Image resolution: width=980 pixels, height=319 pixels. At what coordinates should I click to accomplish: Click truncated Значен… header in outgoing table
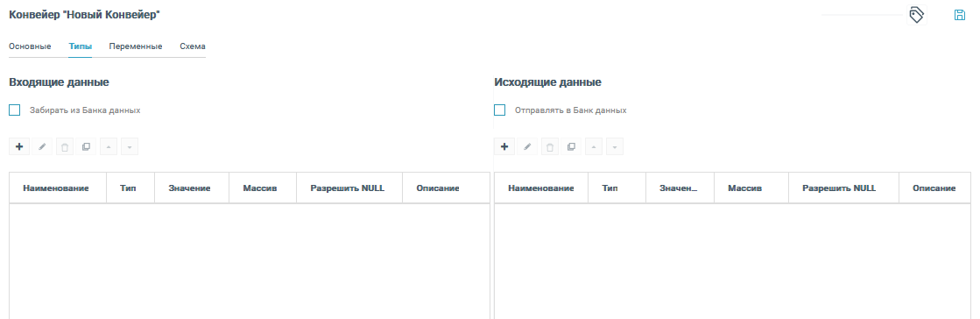(x=679, y=188)
